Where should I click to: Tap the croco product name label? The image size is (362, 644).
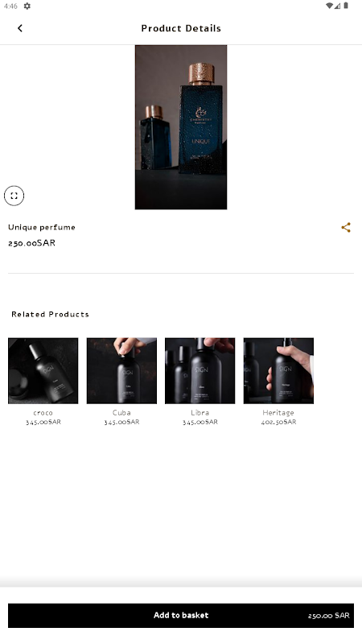click(x=43, y=413)
